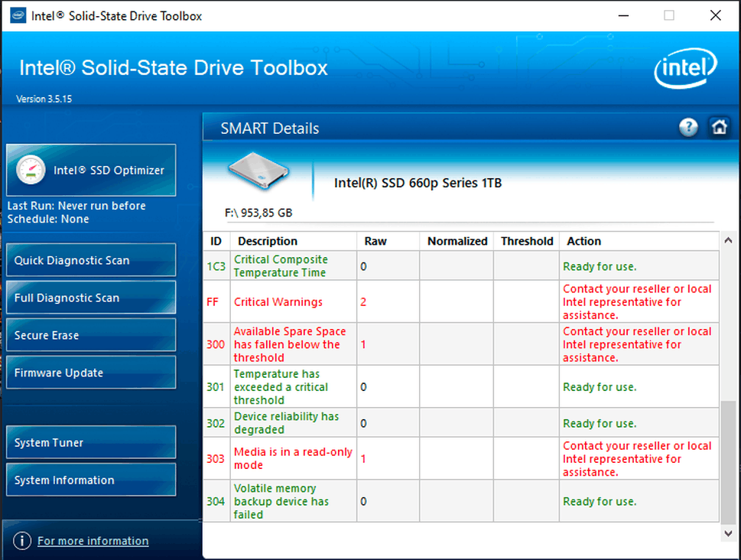The height and width of the screenshot is (560, 741).
Task: Sort by the Description column header
Action: pos(294,241)
